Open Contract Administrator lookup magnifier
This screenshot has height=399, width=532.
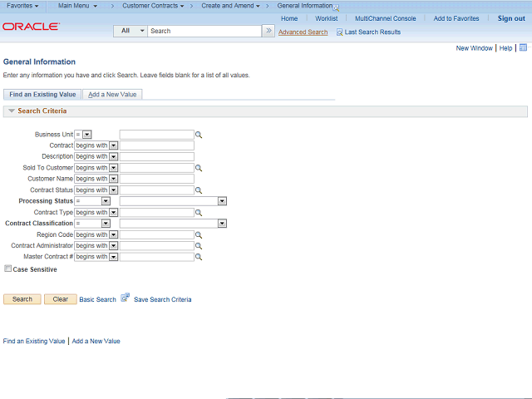tap(199, 246)
